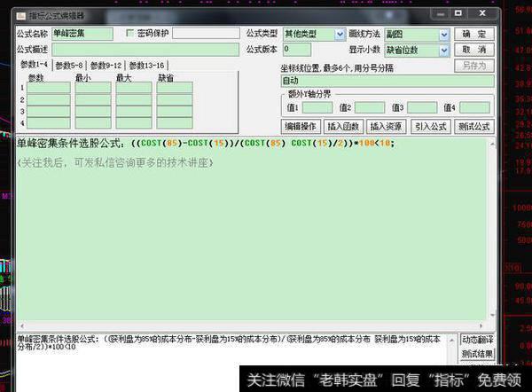Close the formula editor window

(x=482, y=13)
